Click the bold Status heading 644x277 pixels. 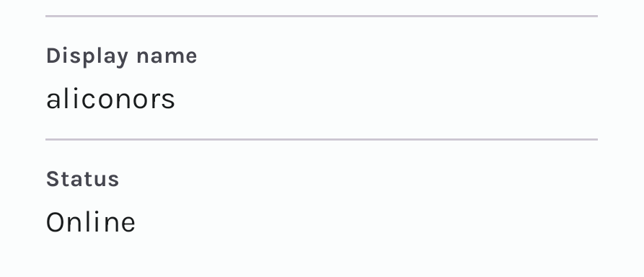point(82,179)
